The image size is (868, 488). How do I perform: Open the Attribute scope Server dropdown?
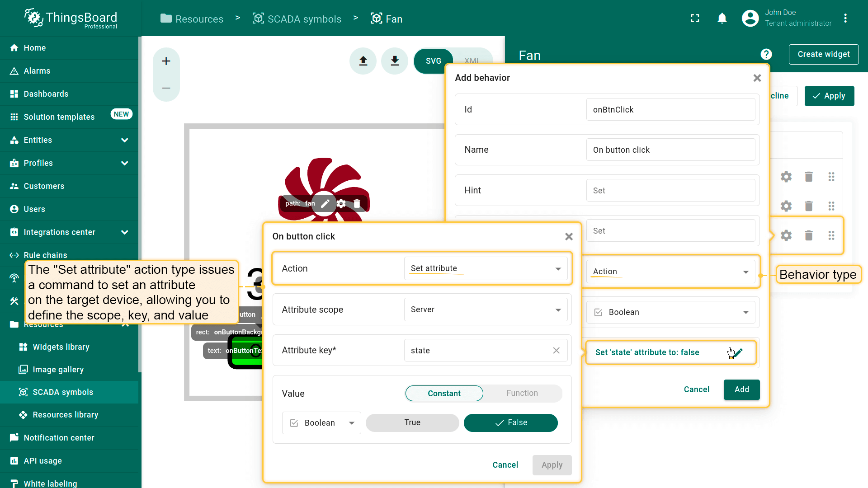(x=486, y=310)
